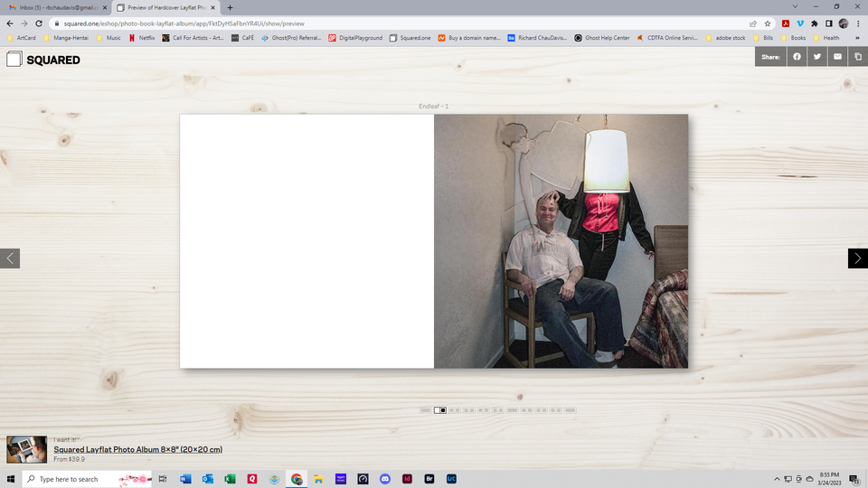Close the Preview of Hardcover Layflat tab
868x488 pixels.
(x=212, y=8)
